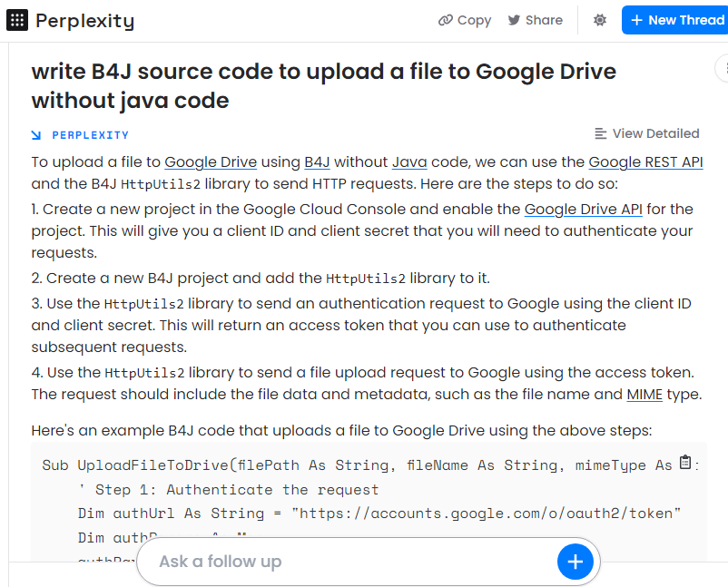Image resolution: width=728 pixels, height=587 pixels.
Task: Open the partially visible menu at right edge
Action: pos(723,68)
